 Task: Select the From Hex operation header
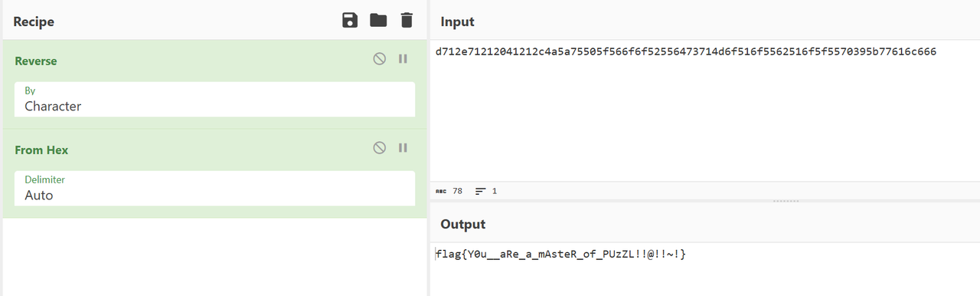point(41,150)
